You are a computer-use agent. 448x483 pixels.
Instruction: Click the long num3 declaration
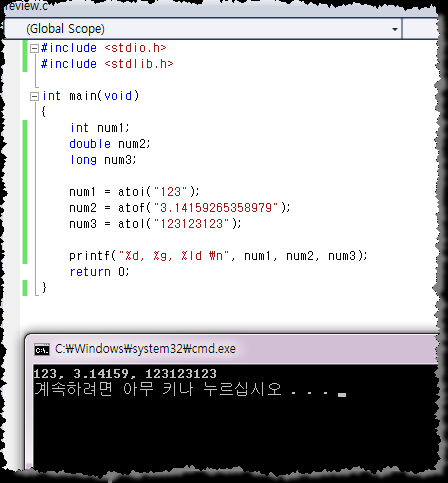coord(103,160)
